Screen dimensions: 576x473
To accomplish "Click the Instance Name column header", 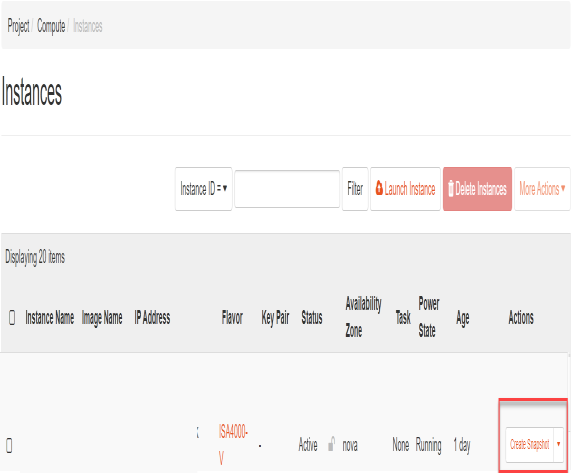I will tap(50, 318).
